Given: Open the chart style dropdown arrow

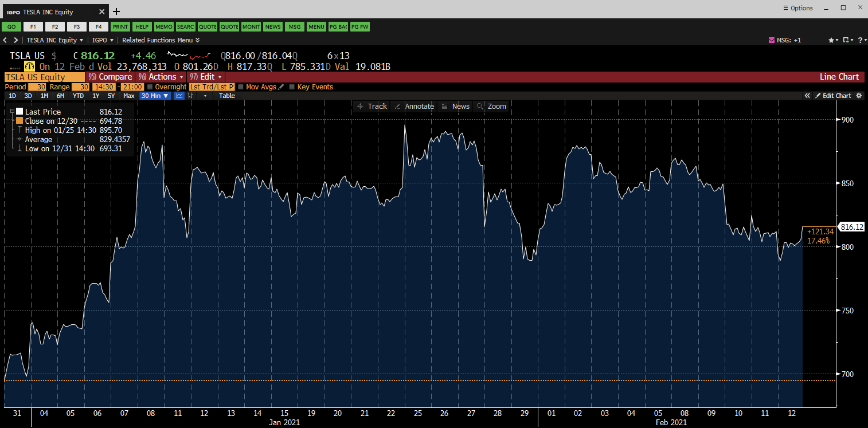Looking at the screenshot, I should [x=205, y=96].
